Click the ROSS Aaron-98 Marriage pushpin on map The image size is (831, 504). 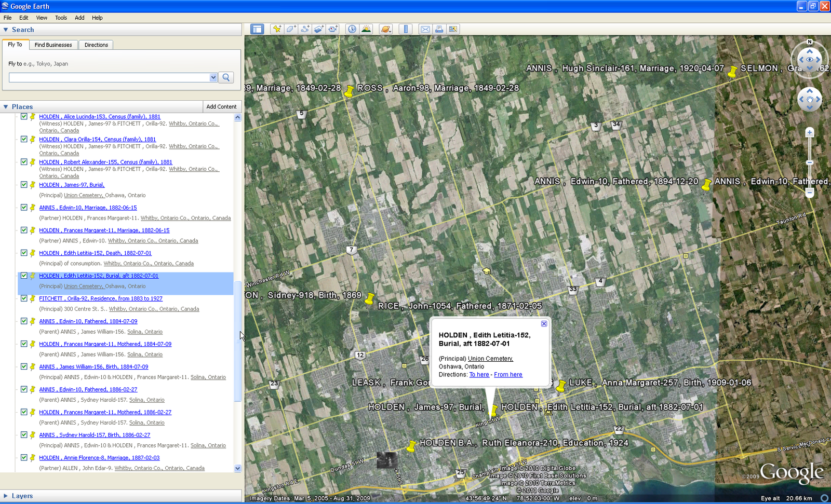[x=349, y=91]
